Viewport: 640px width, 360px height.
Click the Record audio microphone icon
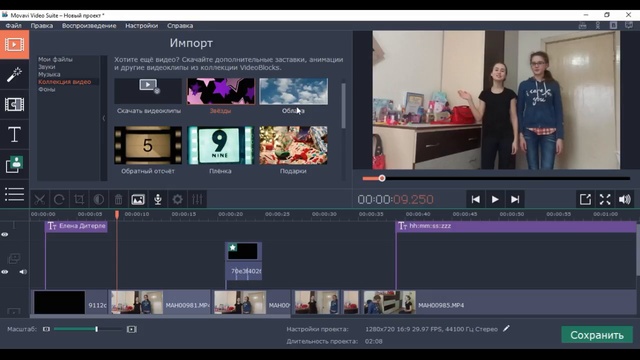coord(158,200)
